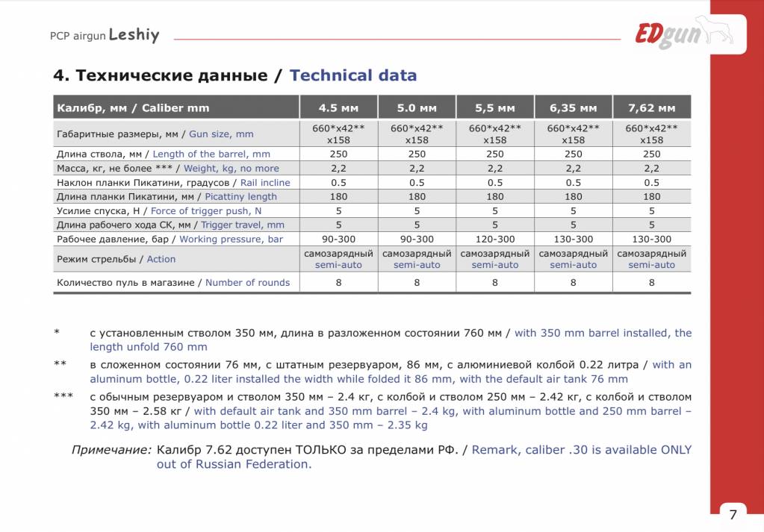Click weight "2,2" under 5,5 мм
Screen dimensions: 764x532
coord(495,169)
